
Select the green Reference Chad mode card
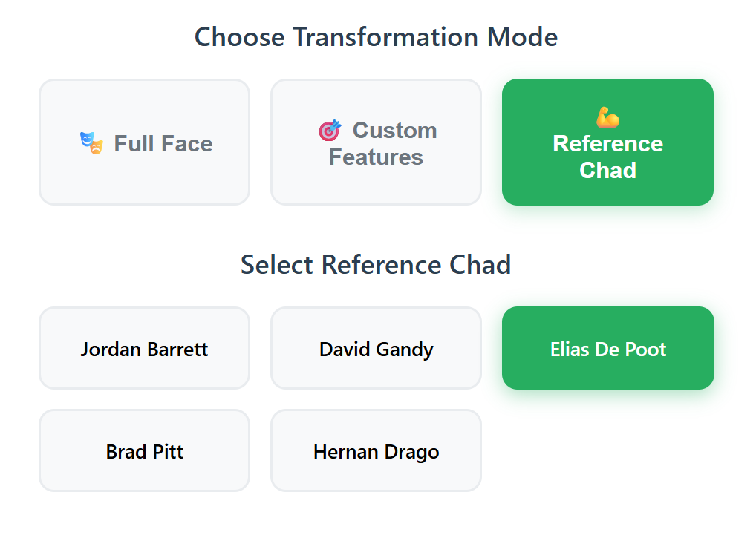(607, 142)
